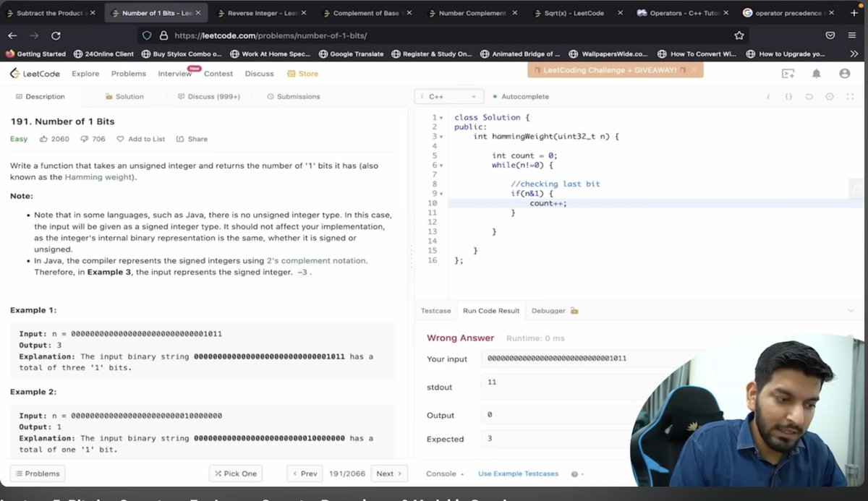Click the LeetCode logo

[35, 73]
